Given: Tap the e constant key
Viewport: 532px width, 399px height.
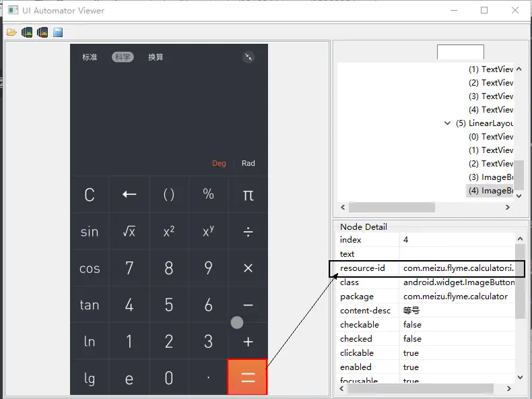Looking at the screenshot, I should pyautogui.click(x=129, y=377).
